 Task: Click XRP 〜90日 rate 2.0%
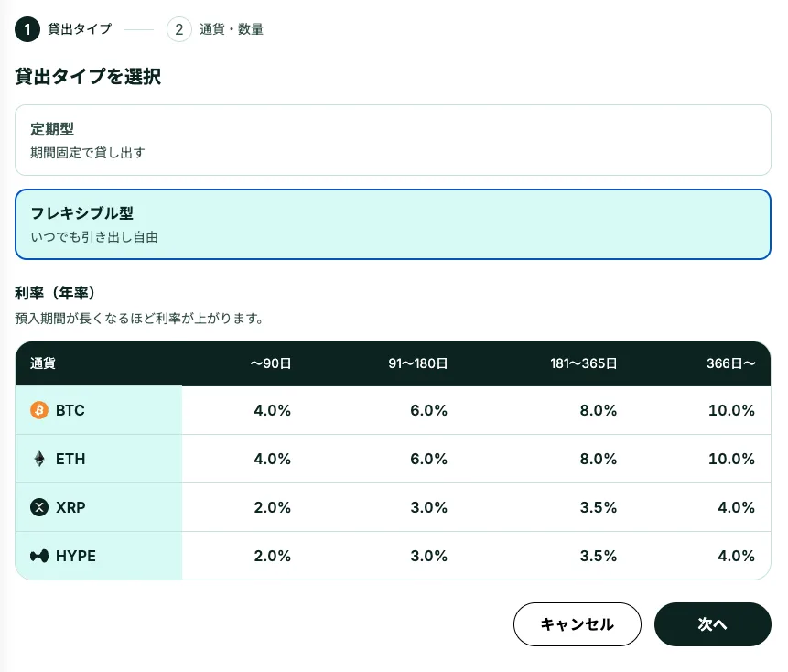[x=273, y=507]
